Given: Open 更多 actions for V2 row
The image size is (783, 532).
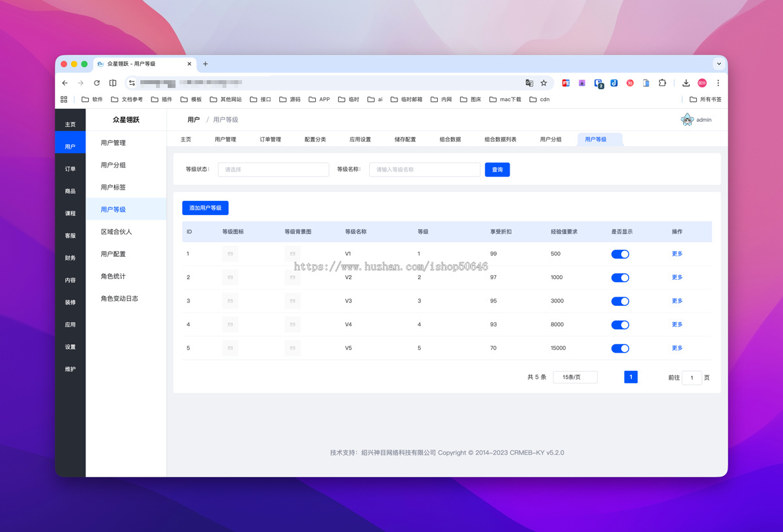Looking at the screenshot, I should 677,277.
